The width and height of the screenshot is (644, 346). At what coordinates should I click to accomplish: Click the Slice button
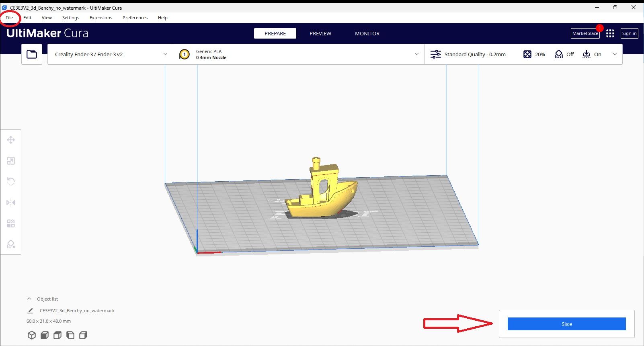click(x=566, y=324)
